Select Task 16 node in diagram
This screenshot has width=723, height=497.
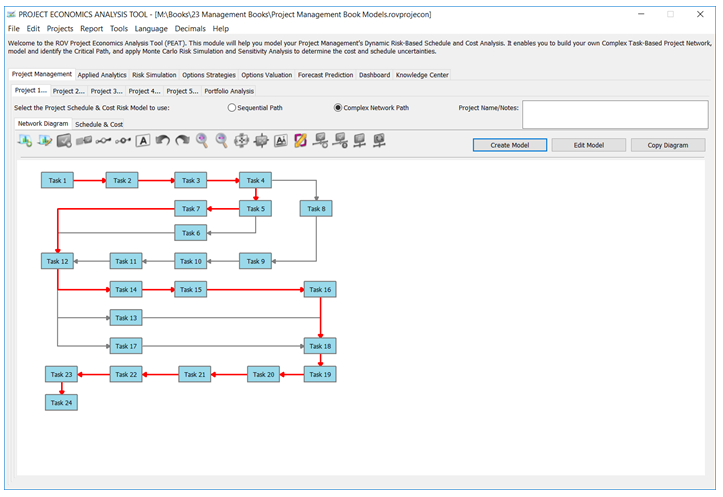(x=320, y=290)
